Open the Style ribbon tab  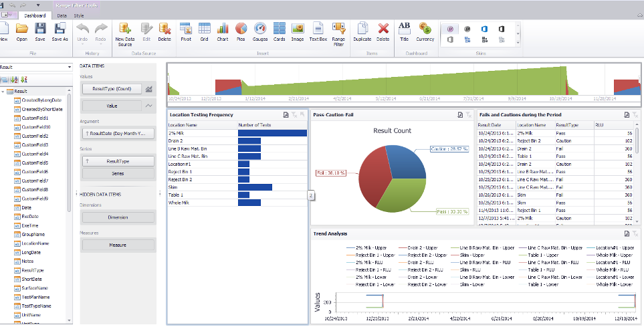tap(79, 14)
